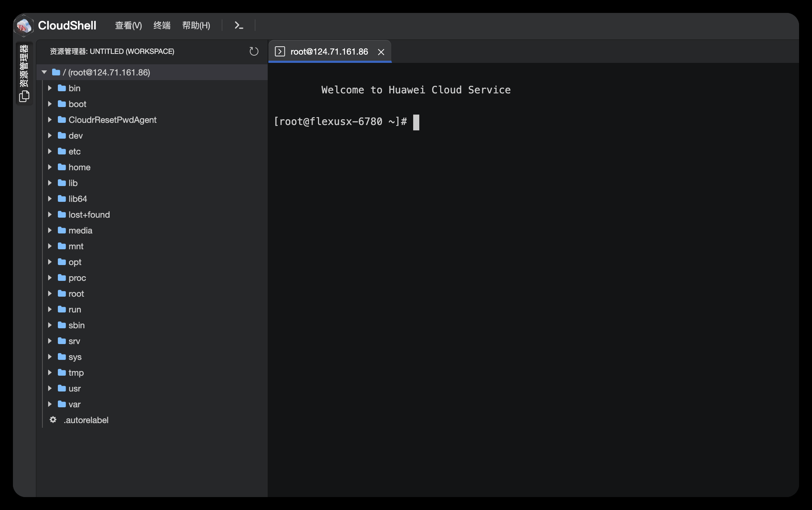Click the bin folder icon
The width and height of the screenshot is (812, 510).
tap(62, 88)
